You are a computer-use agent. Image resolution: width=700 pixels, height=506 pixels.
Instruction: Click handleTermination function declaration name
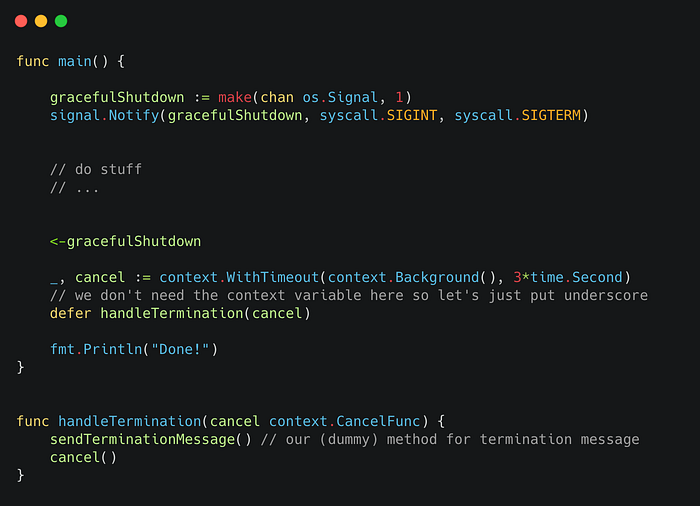(130, 421)
